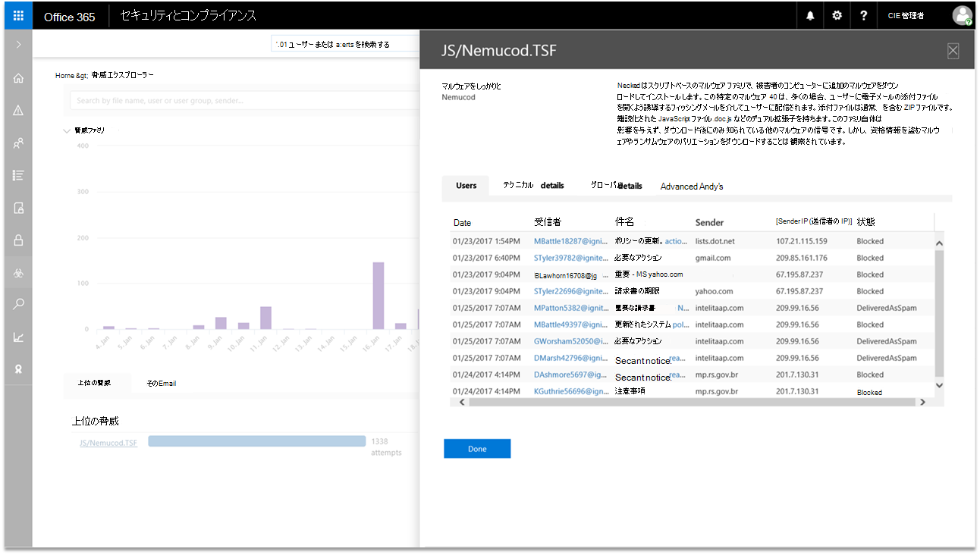This screenshot has width=980, height=555.
Task: Switch to テクニカル details tab
Action: pos(534,186)
